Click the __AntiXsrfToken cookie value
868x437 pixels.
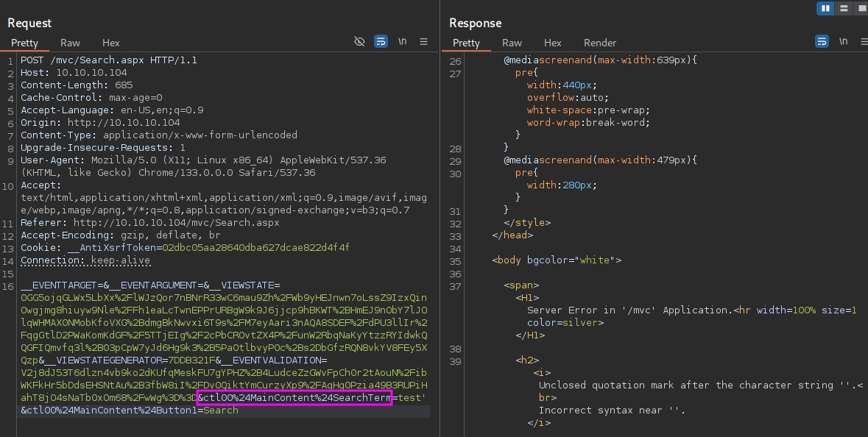click(x=255, y=247)
